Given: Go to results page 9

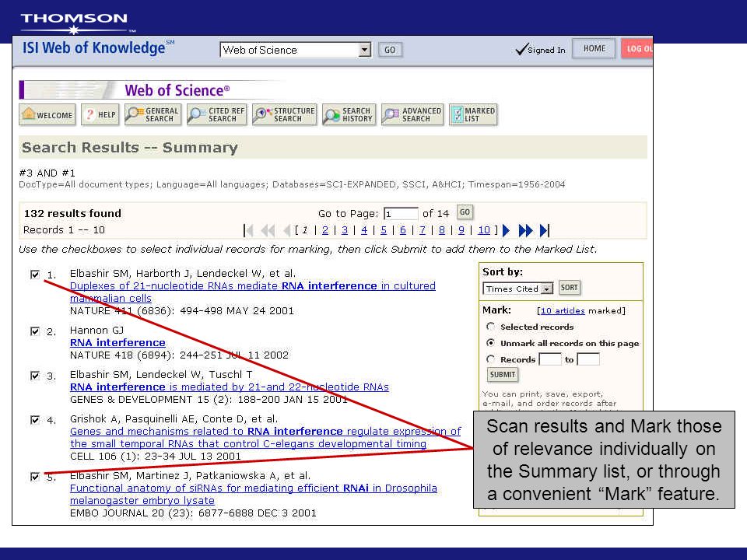Looking at the screenshot, I should pos(461,230).
